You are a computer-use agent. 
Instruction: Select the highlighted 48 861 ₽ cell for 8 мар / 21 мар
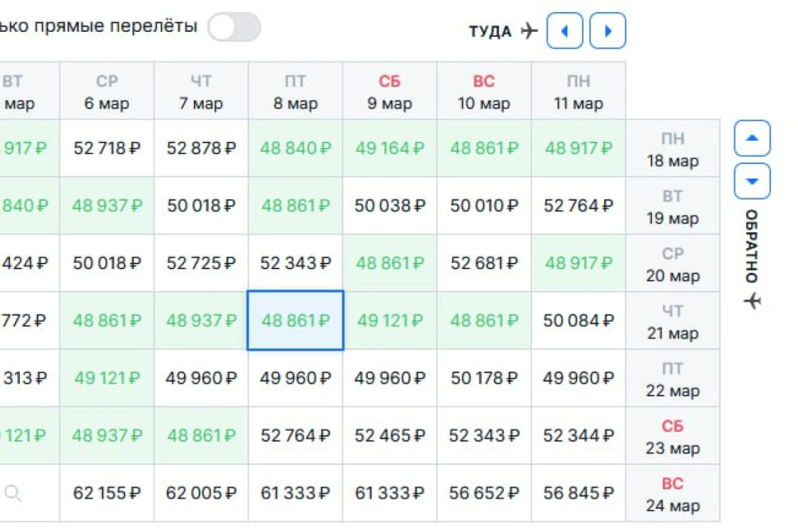coord(296,321)
